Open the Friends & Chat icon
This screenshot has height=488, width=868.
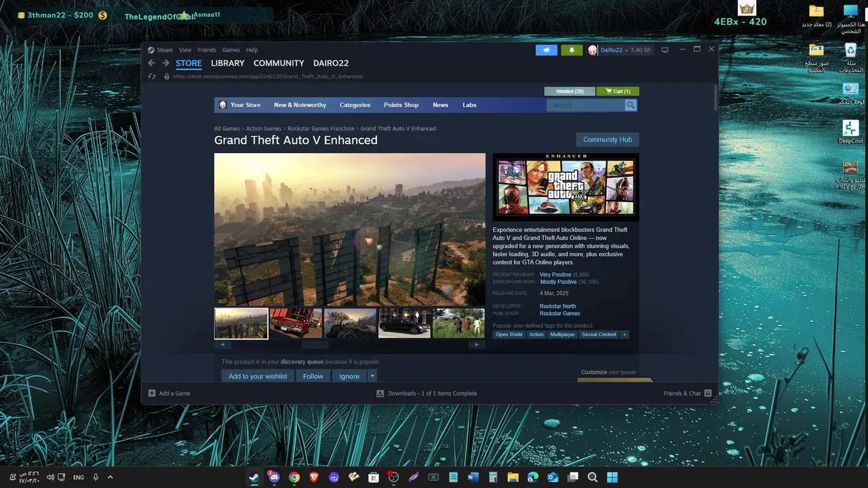708,393
